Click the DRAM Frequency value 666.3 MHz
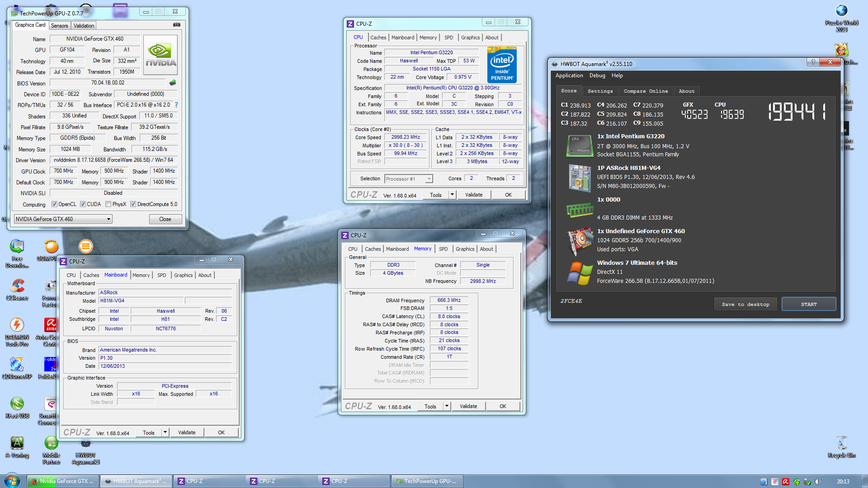 (449, 300)
